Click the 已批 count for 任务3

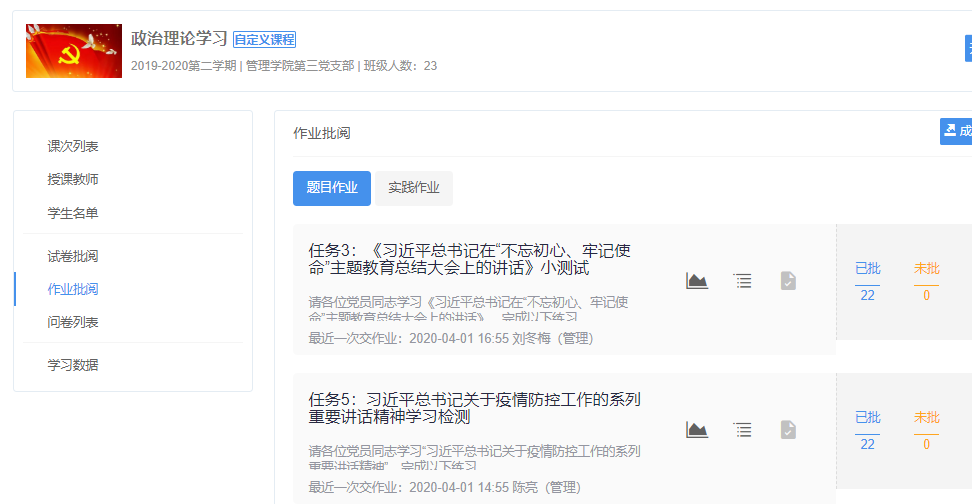pyautogui.click(x=867, y=295)
